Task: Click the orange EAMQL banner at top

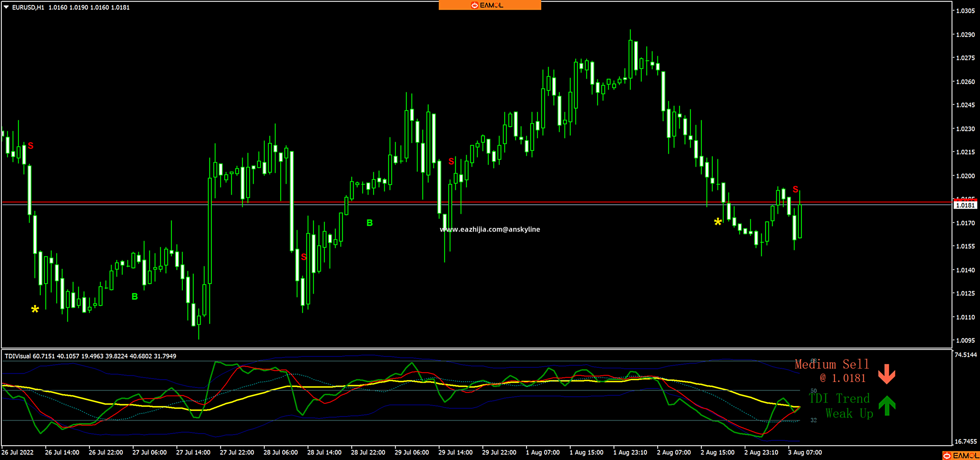Action: pyautogui.click(x=489, y=5)
